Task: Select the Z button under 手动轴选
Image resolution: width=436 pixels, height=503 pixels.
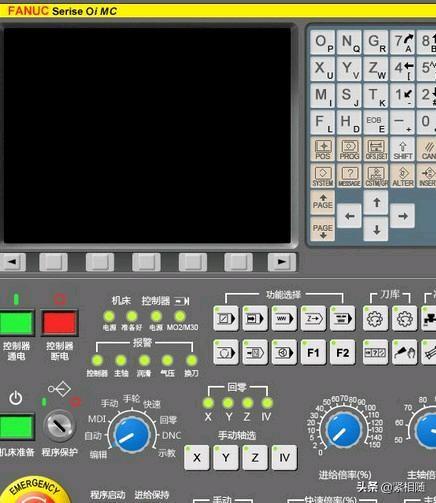Action: click(x=255, y=457)
